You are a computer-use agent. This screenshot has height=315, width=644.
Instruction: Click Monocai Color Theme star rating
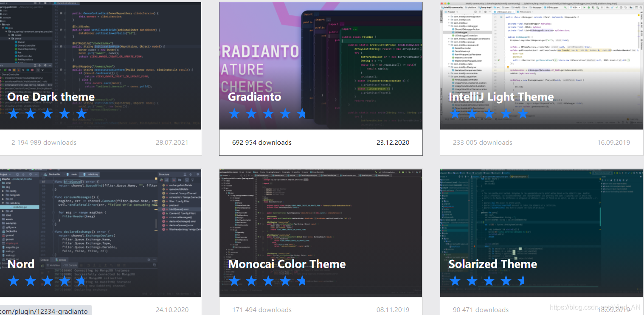[x=267, y=281]
